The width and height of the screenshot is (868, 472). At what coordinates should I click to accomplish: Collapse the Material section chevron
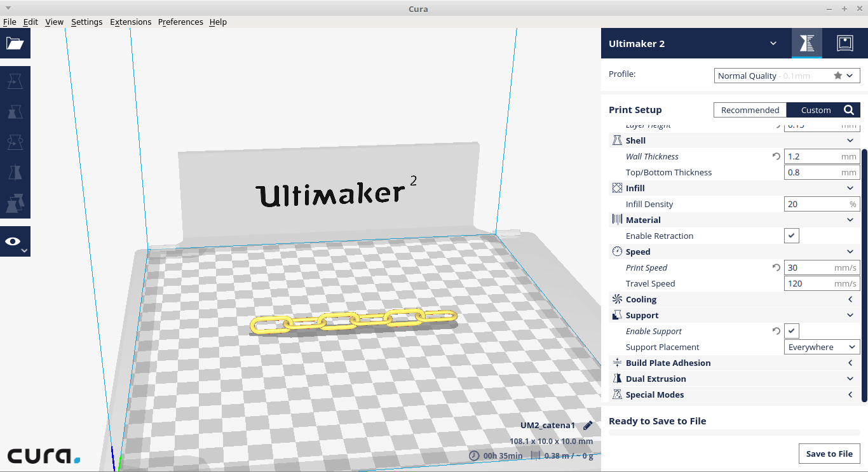850,220
